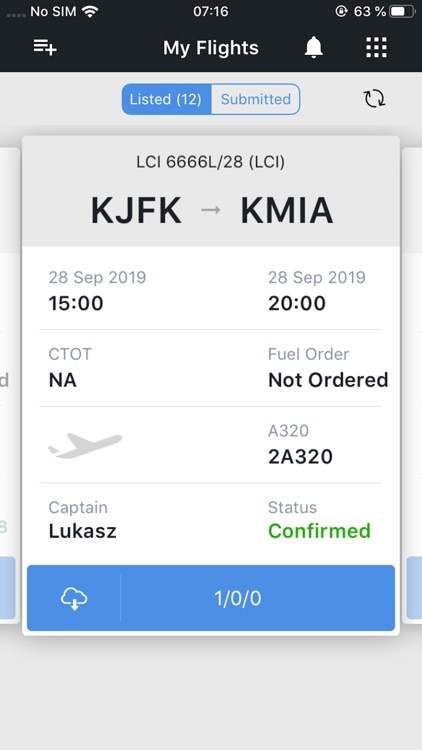Tap the Confirmed status text

(319, 531)
